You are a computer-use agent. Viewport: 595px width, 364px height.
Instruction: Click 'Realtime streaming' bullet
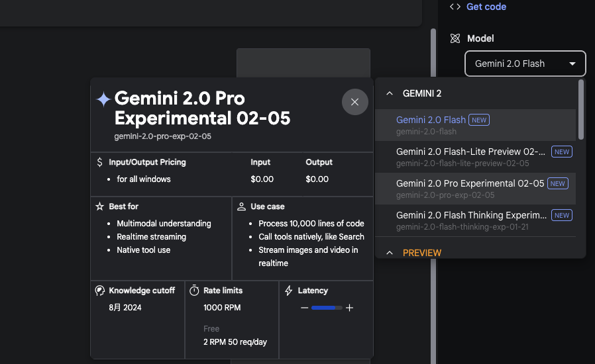152,237
